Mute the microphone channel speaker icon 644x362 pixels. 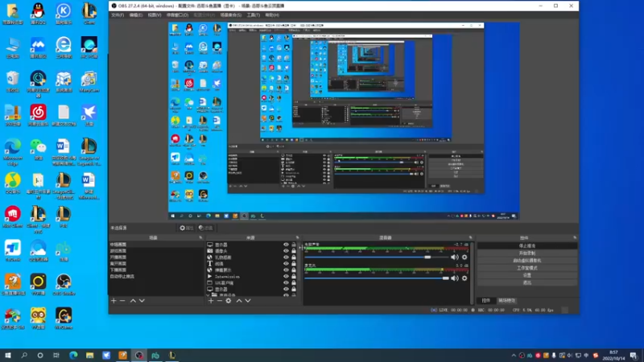(454, 278)
